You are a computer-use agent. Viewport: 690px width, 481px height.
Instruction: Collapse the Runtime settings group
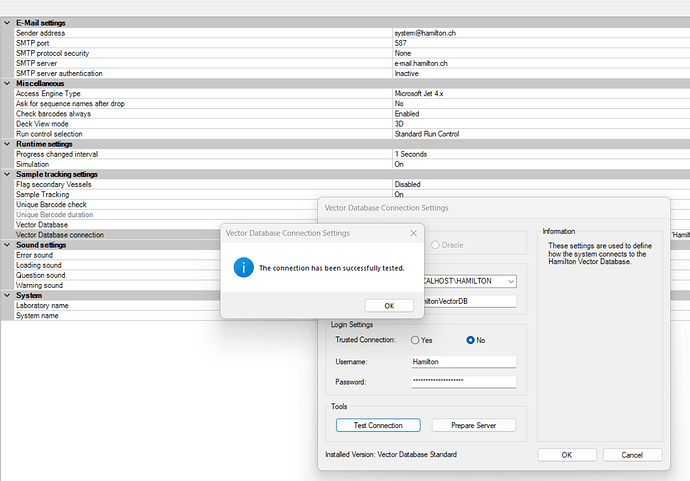[7, 144]
